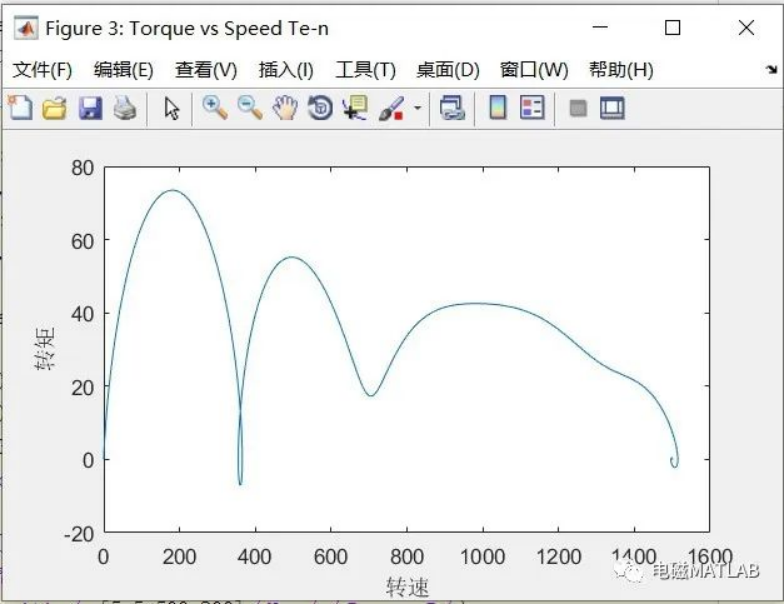Minimize the Figure 3 window
The height and width of the screenshot is (604, 784).
[600, 28]
